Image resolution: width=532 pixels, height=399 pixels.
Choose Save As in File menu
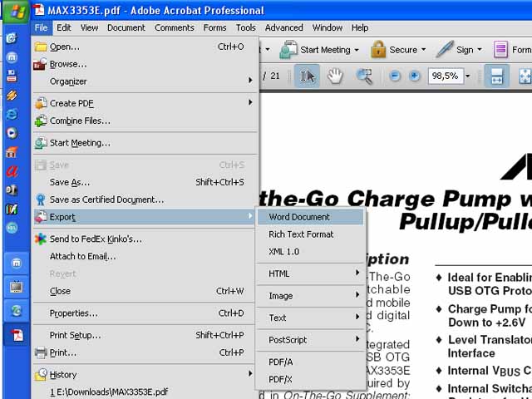pos(145,182)
